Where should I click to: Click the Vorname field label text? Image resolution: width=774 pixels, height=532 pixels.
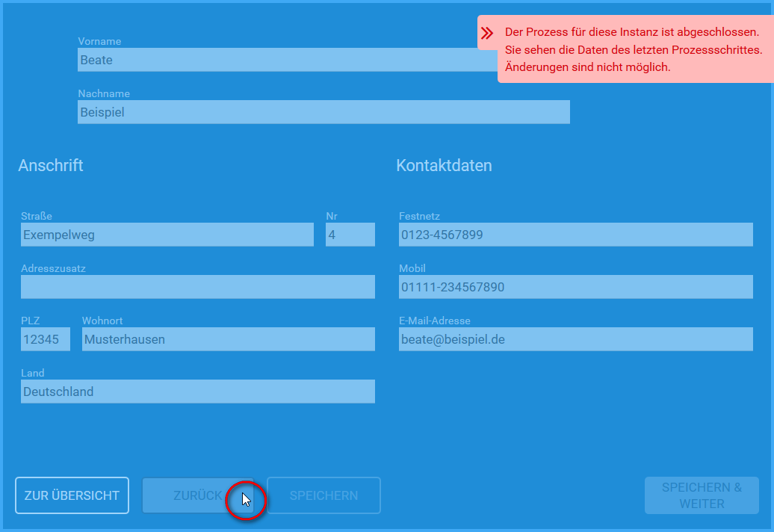click(x=98, y=41)
